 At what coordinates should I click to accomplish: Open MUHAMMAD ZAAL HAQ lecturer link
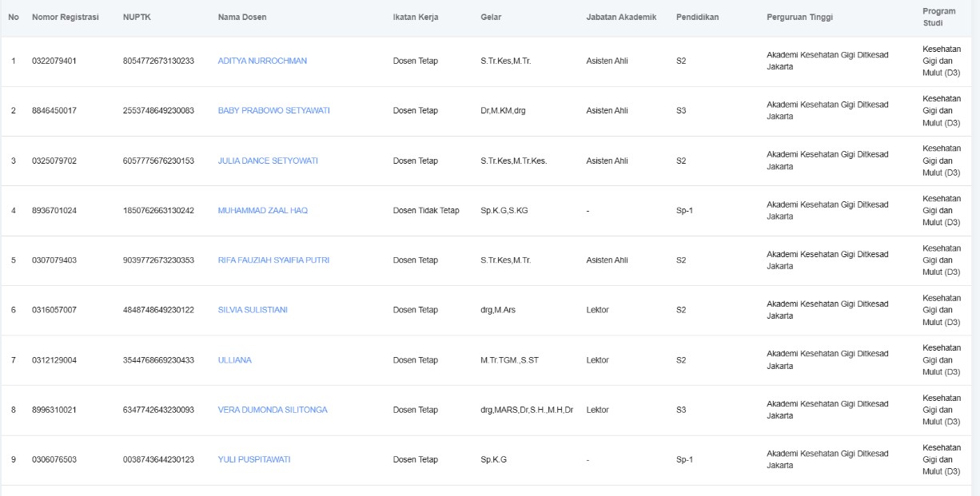(262, 211)
